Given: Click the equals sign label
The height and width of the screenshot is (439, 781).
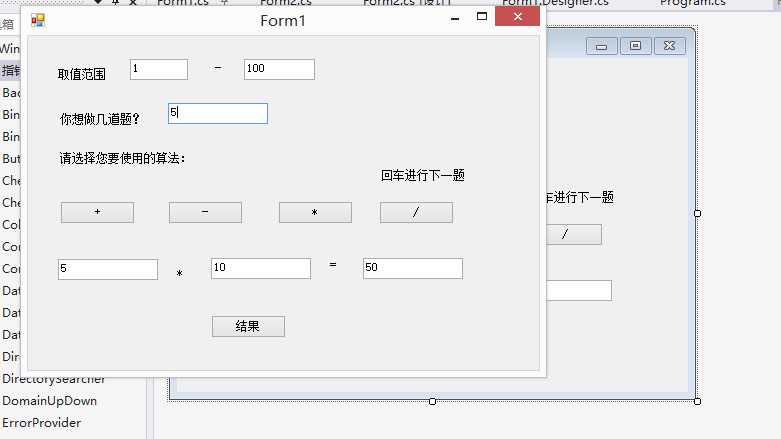Looking at the screenshot, I should pos(333,266).
